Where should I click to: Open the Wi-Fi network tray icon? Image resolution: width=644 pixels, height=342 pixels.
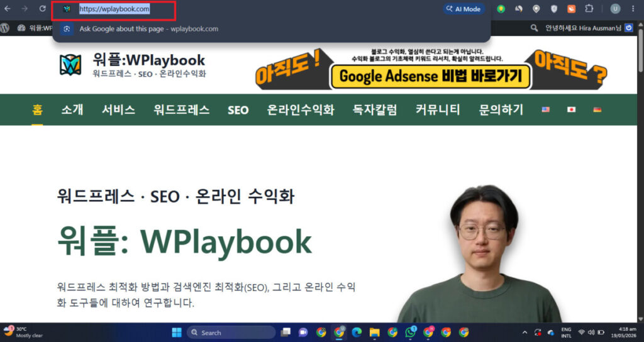pyautogui.click(x=582, y=333)
